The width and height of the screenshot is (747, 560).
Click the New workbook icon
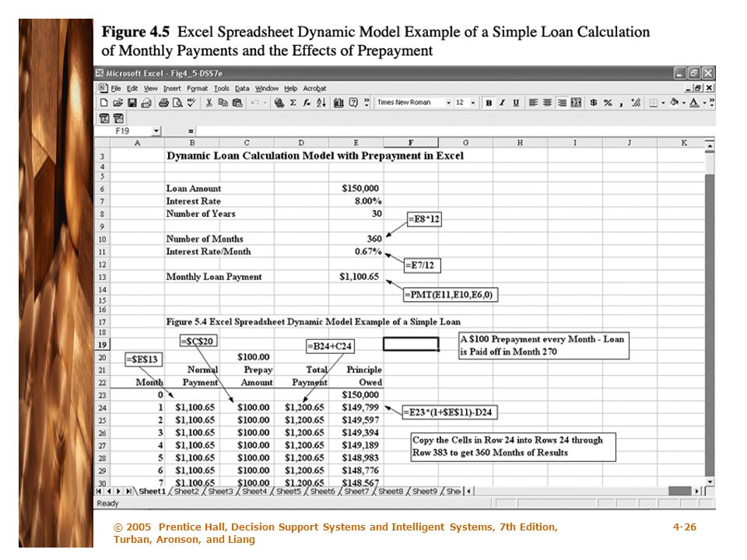[103, 103]
